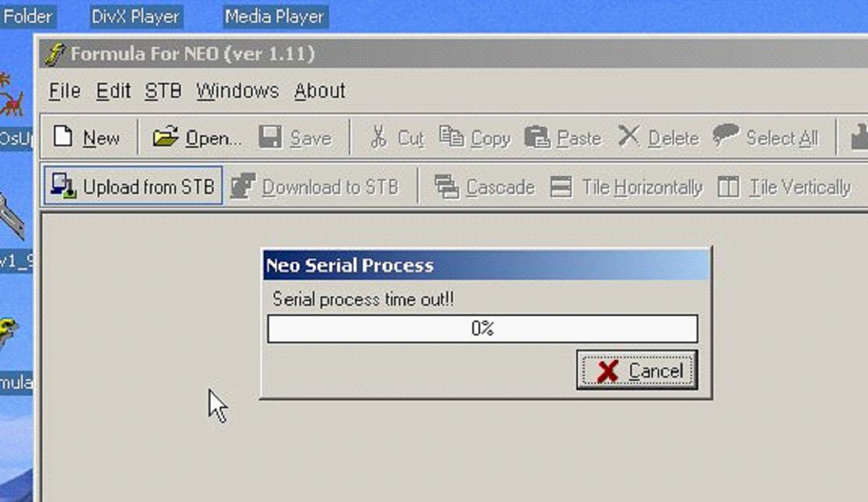Click the Delete X icon
This screenshot has width=868, height=502.
click(x=628, y=136)
